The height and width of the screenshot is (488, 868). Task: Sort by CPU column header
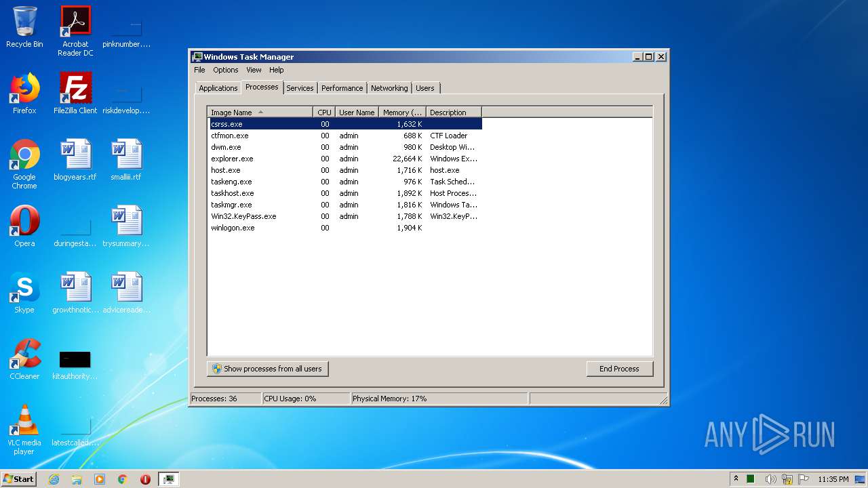(324, 113)
